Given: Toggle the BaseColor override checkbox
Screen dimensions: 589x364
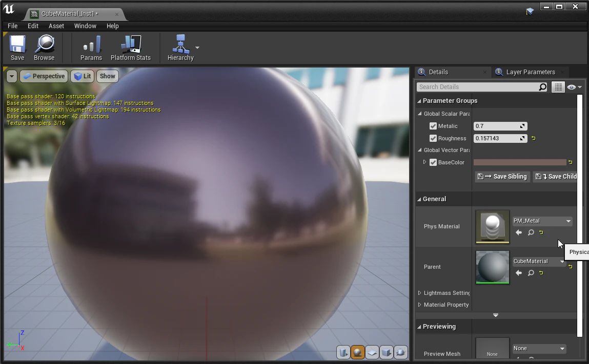Looking at the screenshot, I should (433, 162).
